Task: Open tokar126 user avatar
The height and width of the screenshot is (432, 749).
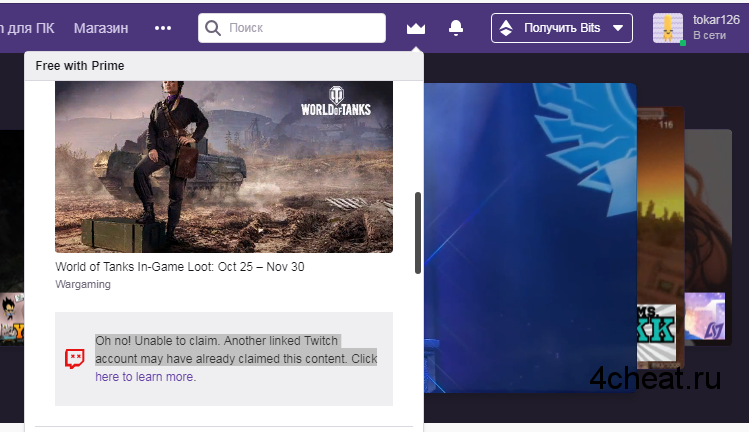Action: [668, 28]
